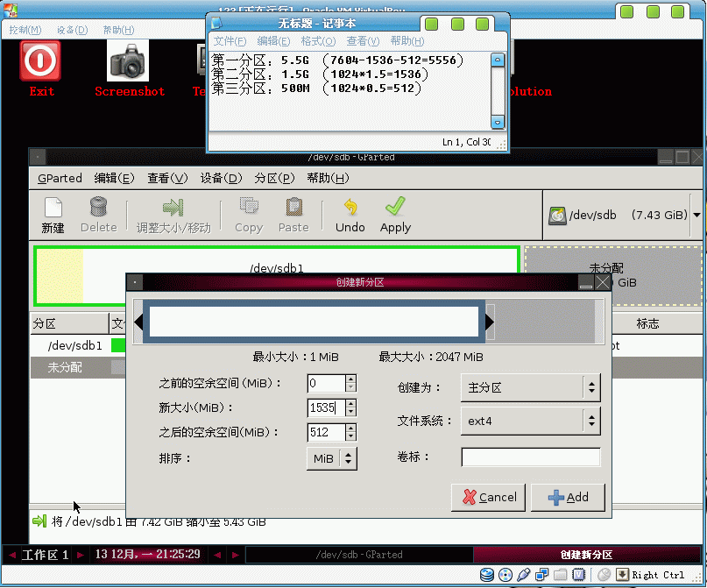Click the left resize handle arrow in dialog

pos(139,322)
